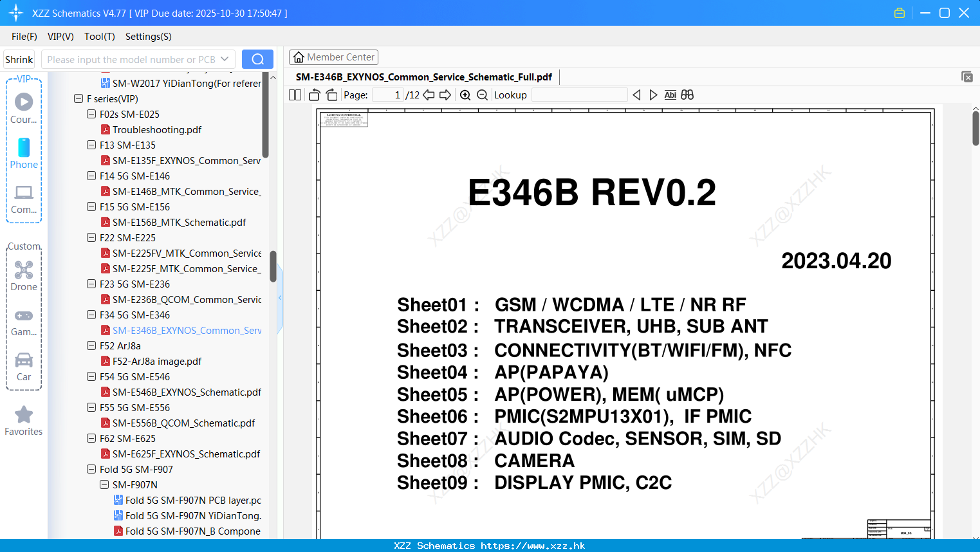The height and width of the screenshot is (552, 980).
Task: Toggle whole-word match Abi icon
Action: pos(670,95)
